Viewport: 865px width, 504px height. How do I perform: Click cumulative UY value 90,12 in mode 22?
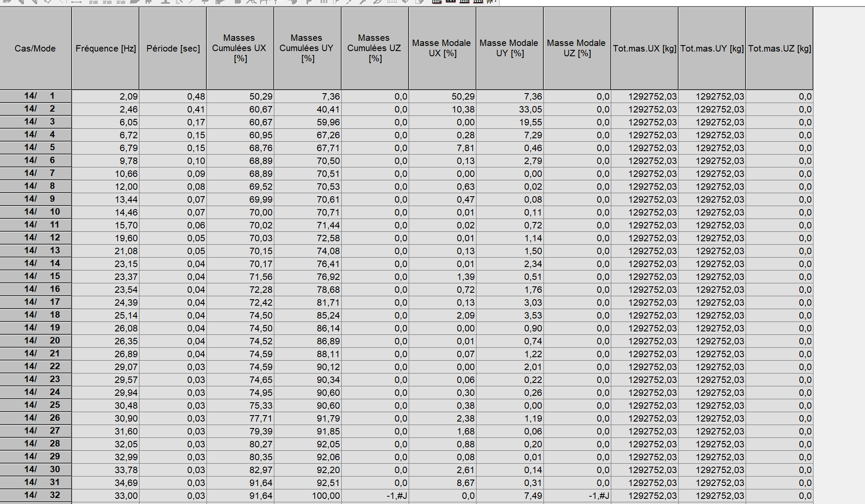point(308,367)
